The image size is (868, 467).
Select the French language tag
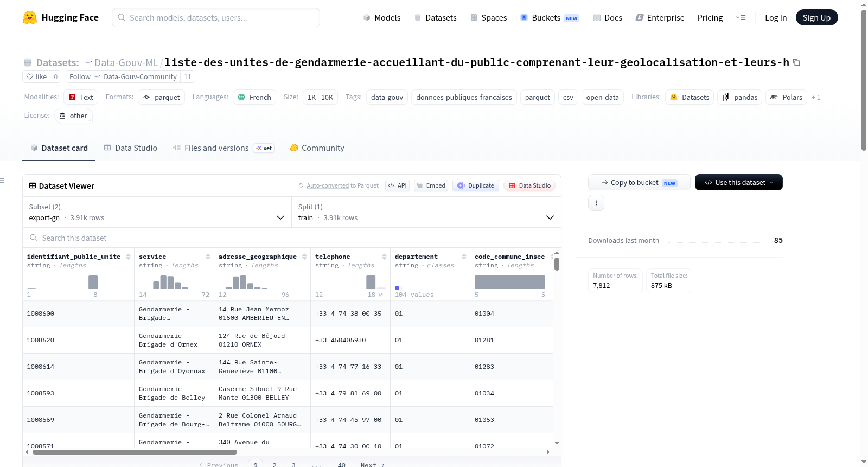254,97
